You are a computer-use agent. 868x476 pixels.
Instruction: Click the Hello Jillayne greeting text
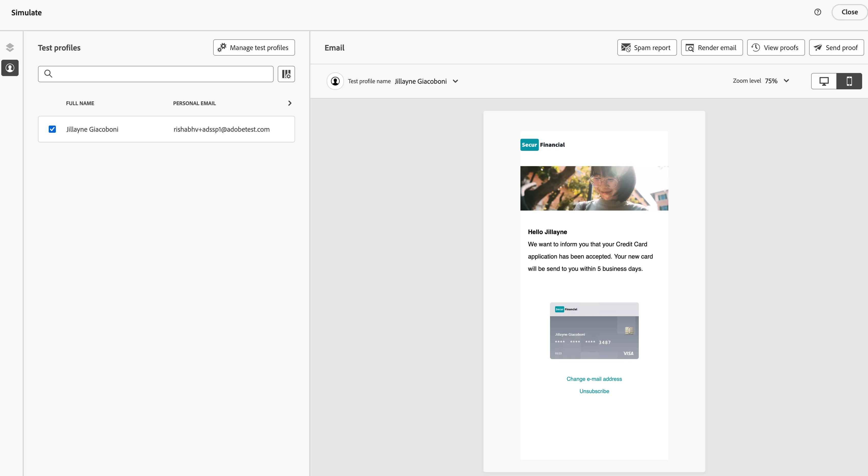[547, 232]
